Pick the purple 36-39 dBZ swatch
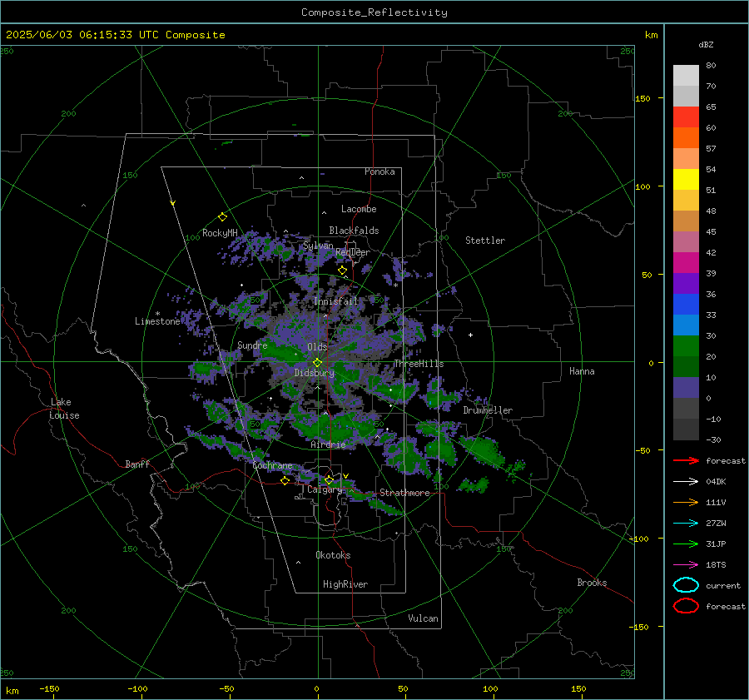 pos(686,284)
